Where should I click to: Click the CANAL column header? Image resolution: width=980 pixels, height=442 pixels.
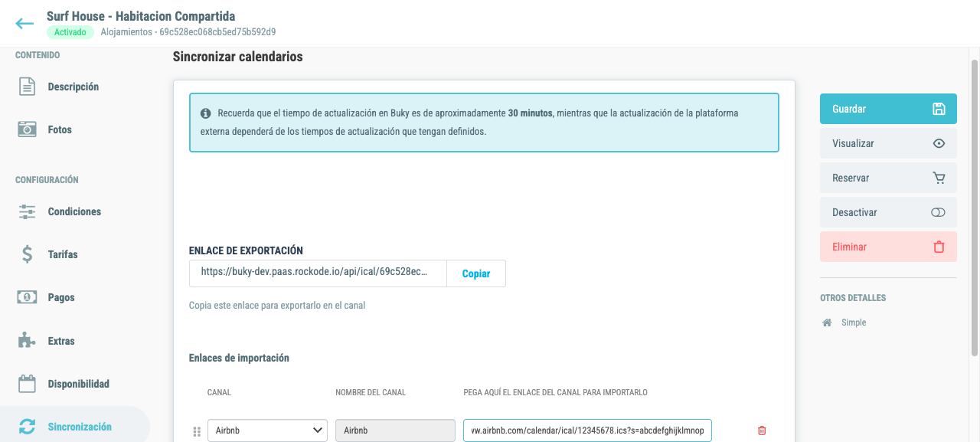[219, 392]
